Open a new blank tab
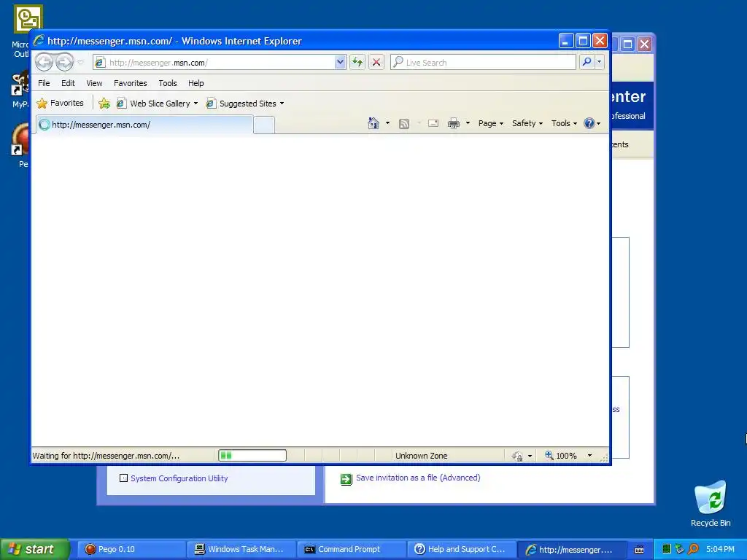The height and width of the screenshot is (560, 747). coord(264,125)
